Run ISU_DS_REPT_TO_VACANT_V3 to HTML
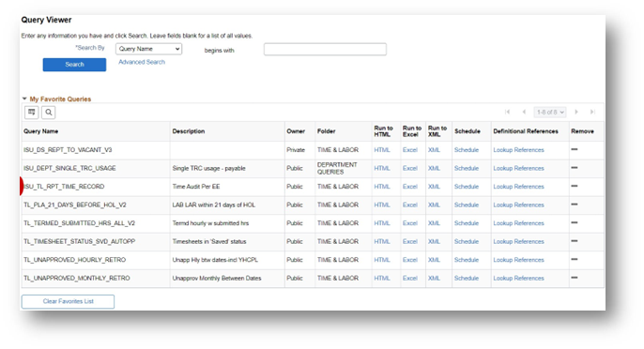This screenshot has height=349, width=644. click(381, 150)
